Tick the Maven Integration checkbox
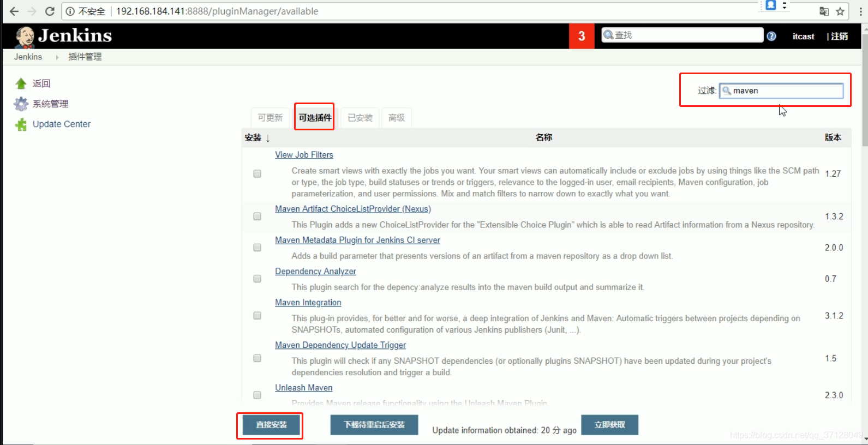Image resolution: width=868 pixels, height=445 pixels. click(257, 316)
